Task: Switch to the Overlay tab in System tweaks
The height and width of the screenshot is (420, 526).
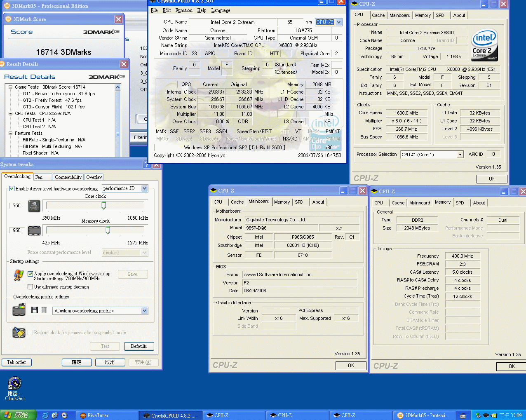Action: [94, 177]
